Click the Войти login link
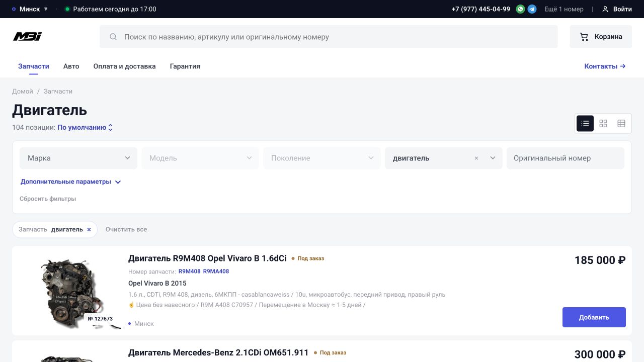The image size is (644, 362). (x=617, y=9)
